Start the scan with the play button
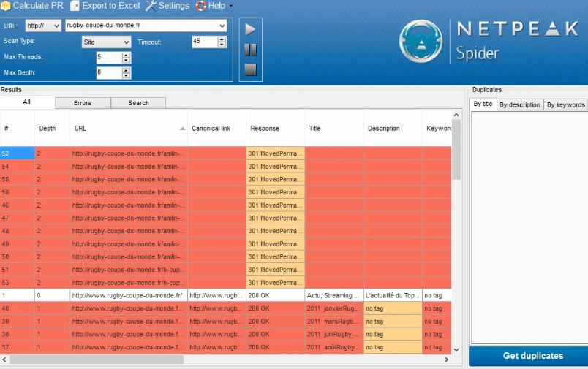 coord(250,29)
